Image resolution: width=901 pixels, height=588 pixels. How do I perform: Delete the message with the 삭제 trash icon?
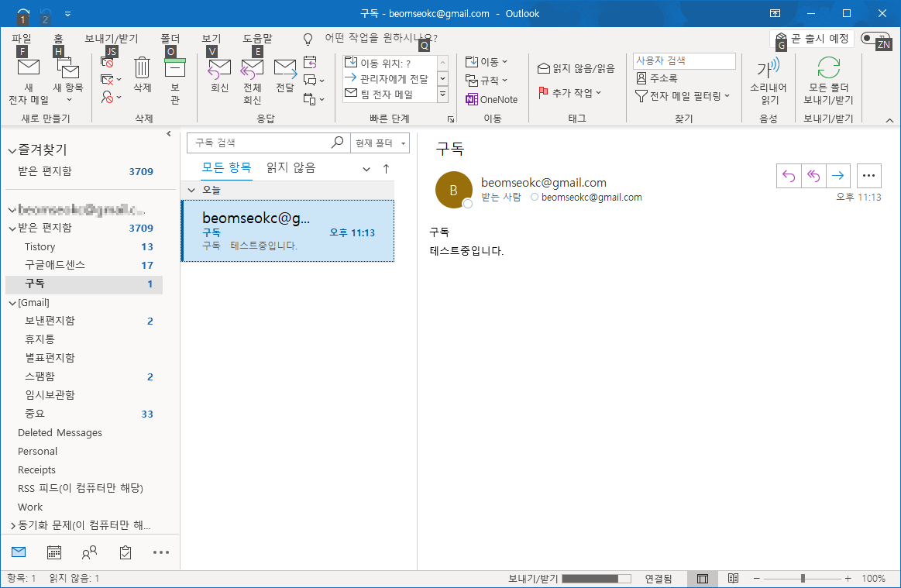pos(142,74)
